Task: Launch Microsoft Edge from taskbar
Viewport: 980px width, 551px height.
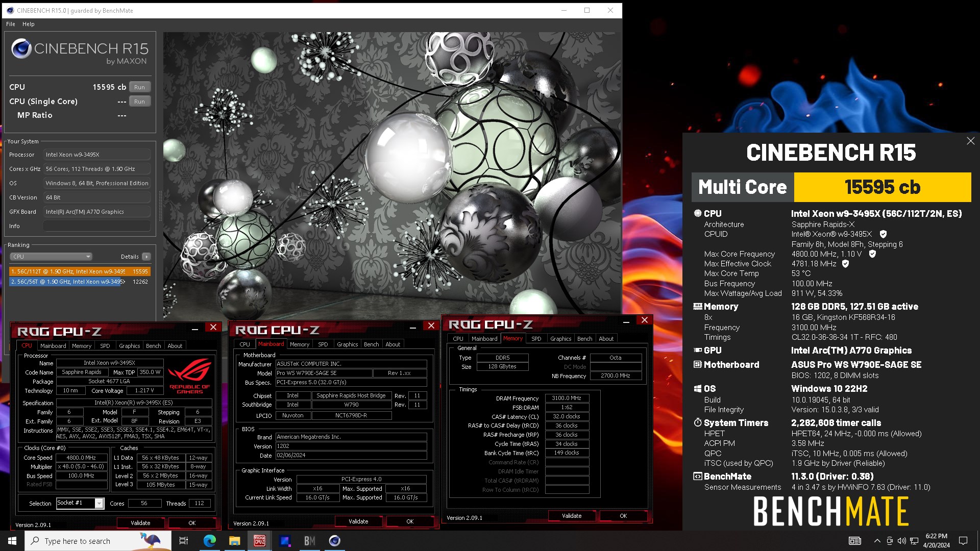Action: pyautogui.click(x=209, y=541)
